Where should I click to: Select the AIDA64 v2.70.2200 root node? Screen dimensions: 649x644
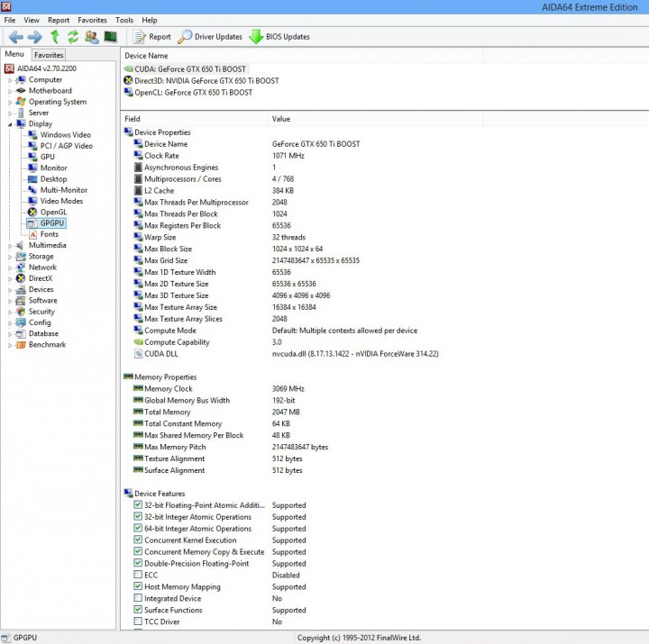point(41,68)
